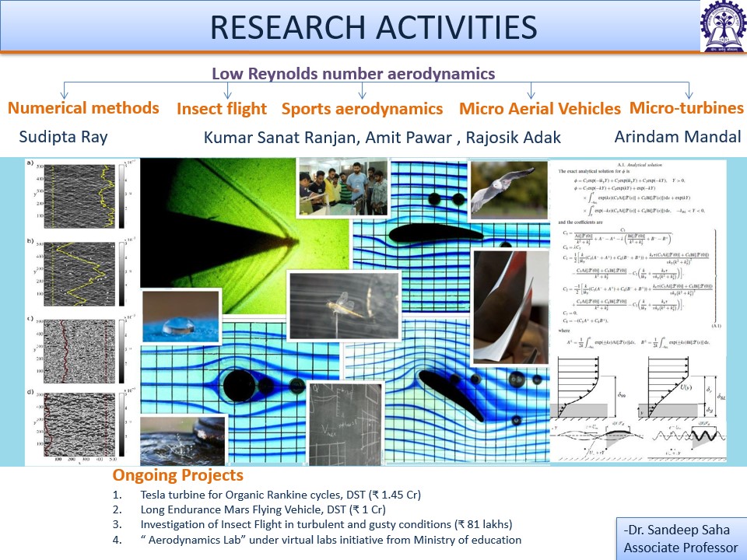Viewport: 747px width, 560px height.
Task: Select the Micro-turbines heading
Action: [x=686, y=107]
